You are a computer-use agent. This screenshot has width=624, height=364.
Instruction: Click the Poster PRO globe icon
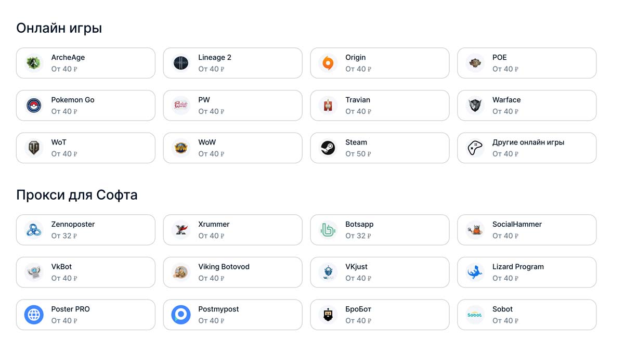click(x=34, y=315)
